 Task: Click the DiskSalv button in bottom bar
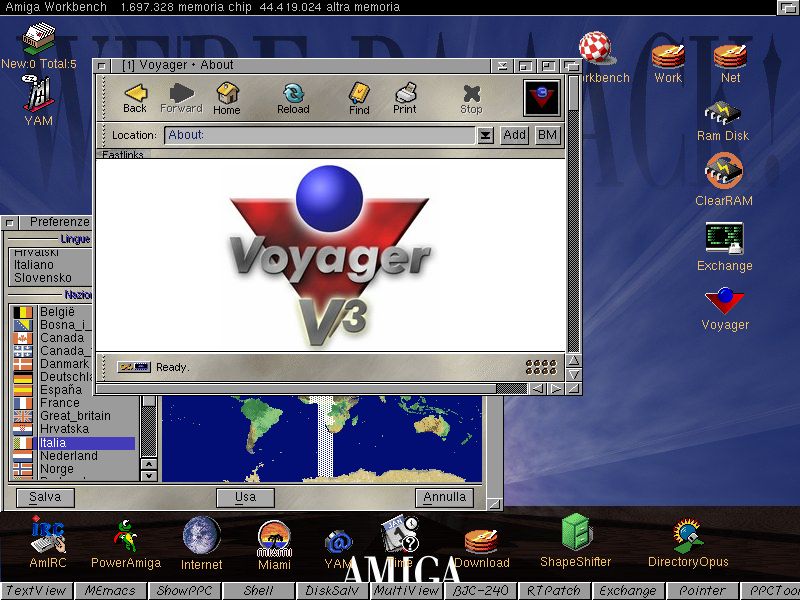[x=332, y=591]
